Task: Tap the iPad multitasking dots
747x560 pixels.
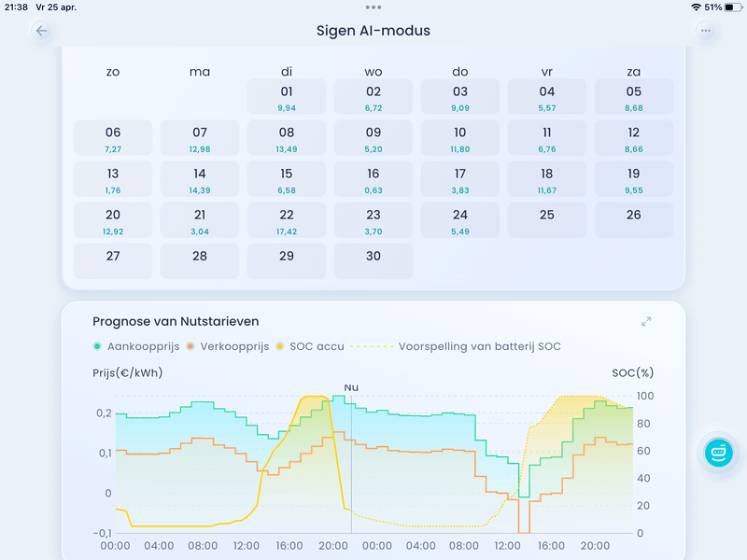Action: click(373, 7)
